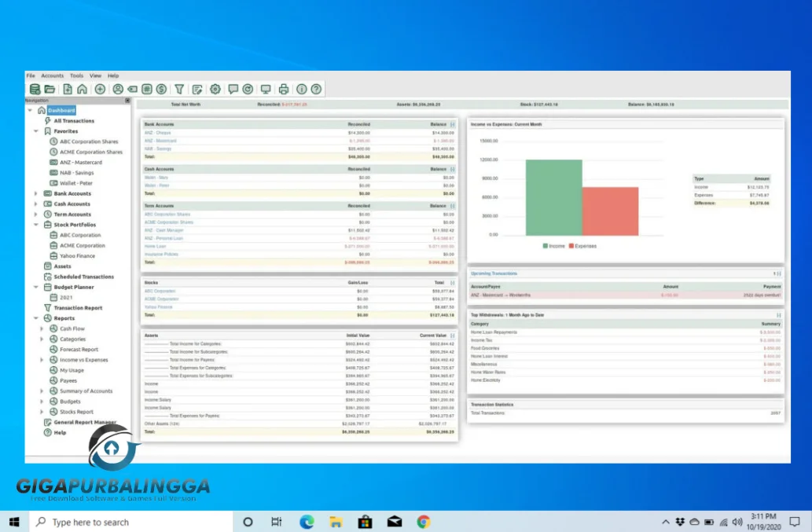
Task: Open the Upcoming Transactions link
Action: click(494, 273)
